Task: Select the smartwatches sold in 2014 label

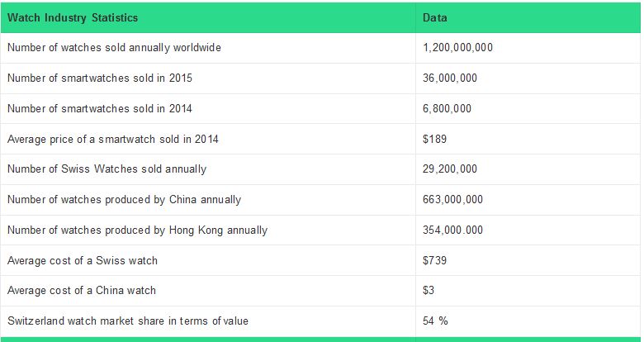Action: [100, 108]
